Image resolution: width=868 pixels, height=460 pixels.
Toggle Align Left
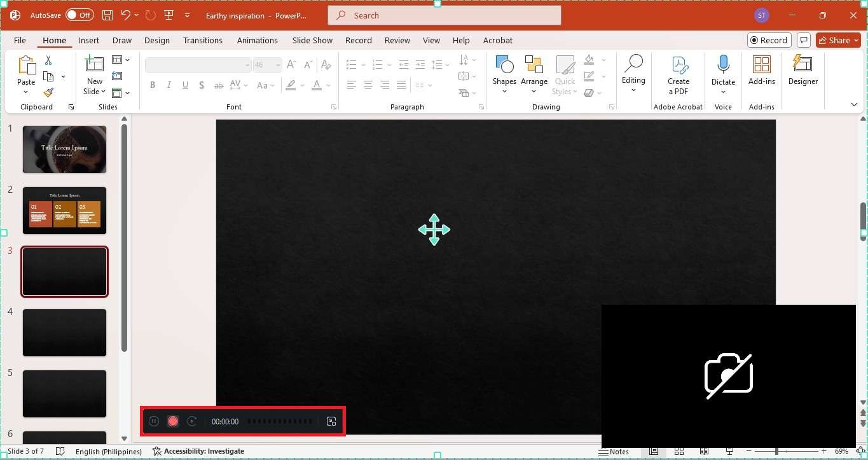coord(351,85)
